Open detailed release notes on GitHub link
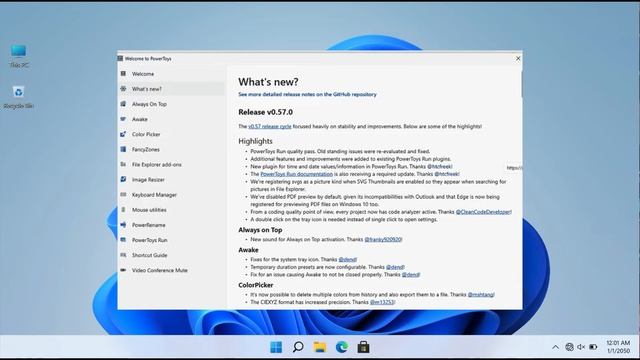This screenshot has height=360, width=640. coord(307,94)
